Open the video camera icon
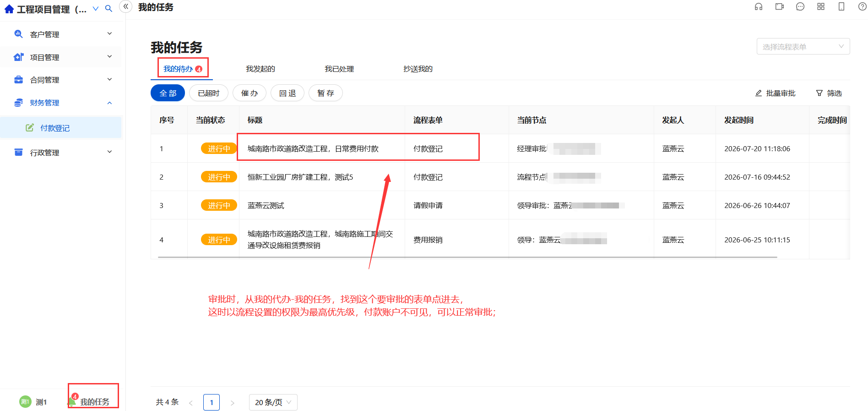The width and height of the screenshot is (868, 411). point(780,6)
